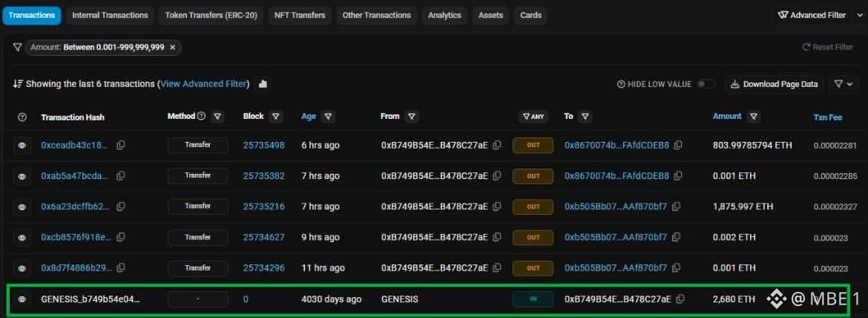The width and height of the screenshot is (868, 318).
Task: Toggle the Hide Low Value switch
Action: coord(706,84)
